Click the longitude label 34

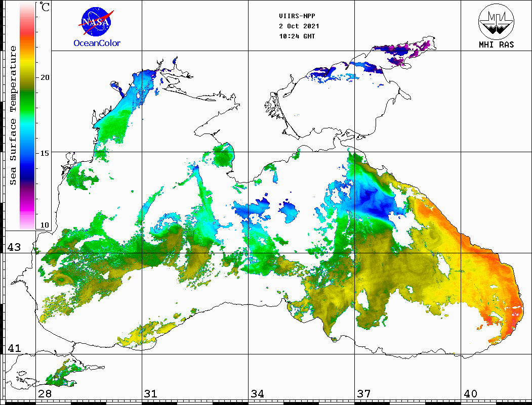(x=257, y=393)
